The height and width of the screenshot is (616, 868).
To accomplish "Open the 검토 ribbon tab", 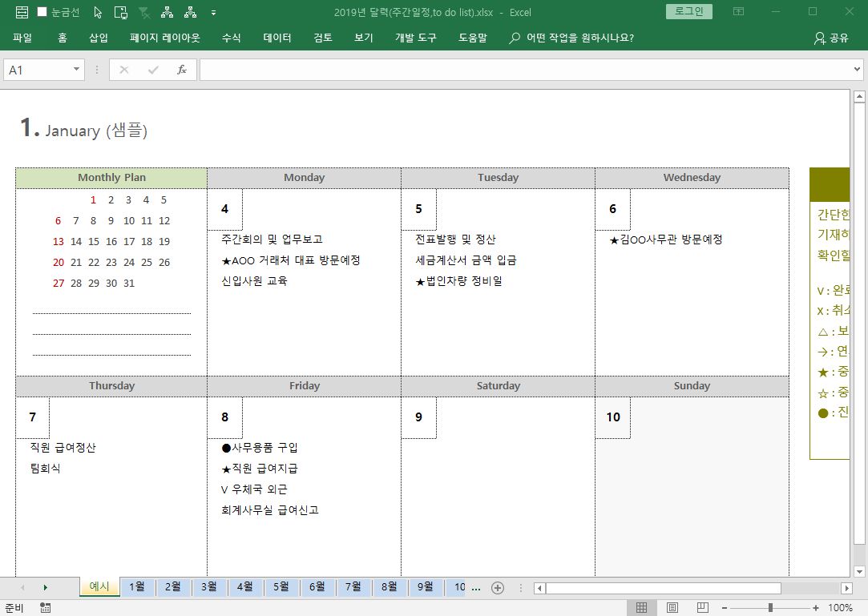I will coord(323,38).
